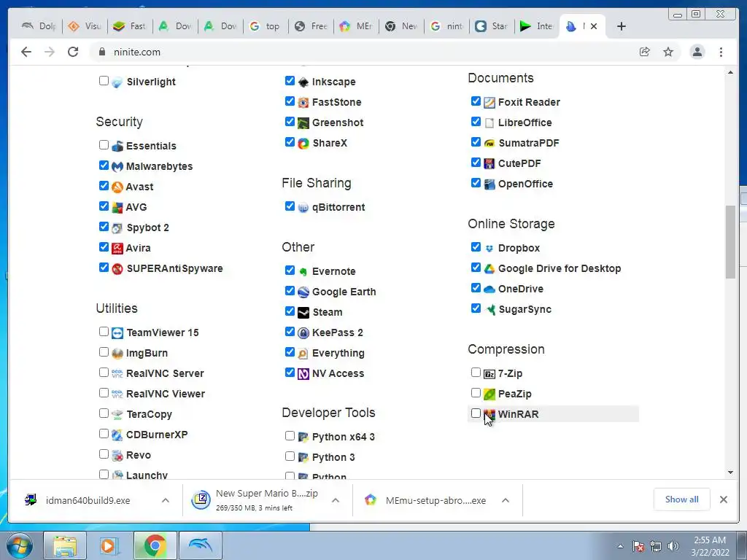Expand MEmu-setup download options arrow
The image size is (747, 560).
(x=506, y=500)
